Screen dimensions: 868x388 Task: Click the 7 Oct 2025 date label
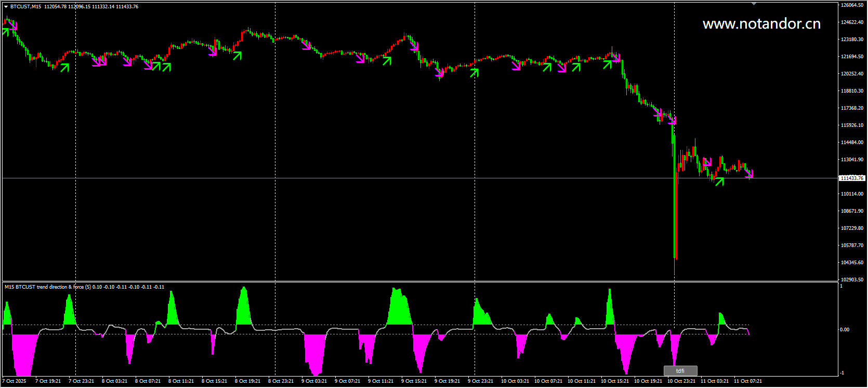click(x=15, y=381)
